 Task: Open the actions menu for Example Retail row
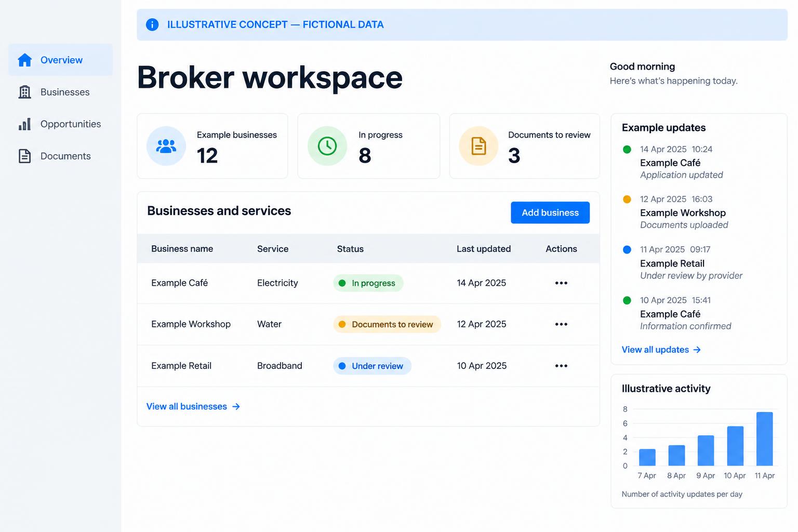[561, 366]
